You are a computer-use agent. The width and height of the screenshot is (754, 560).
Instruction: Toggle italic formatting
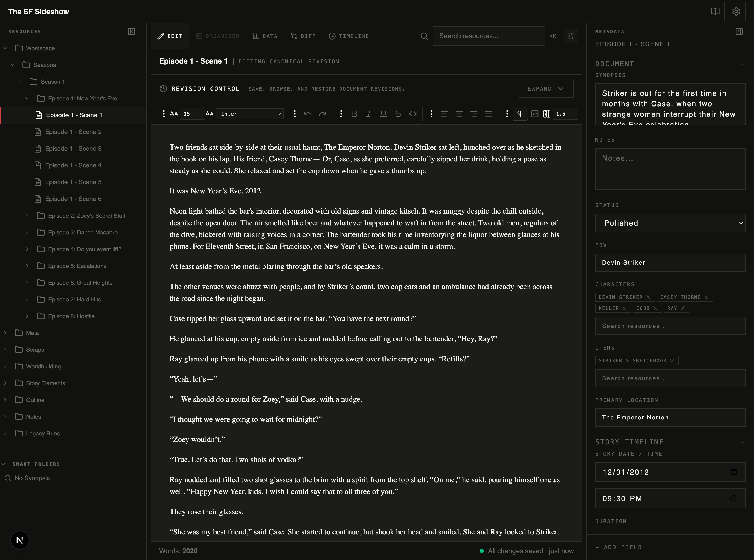[x=369, y=114]
